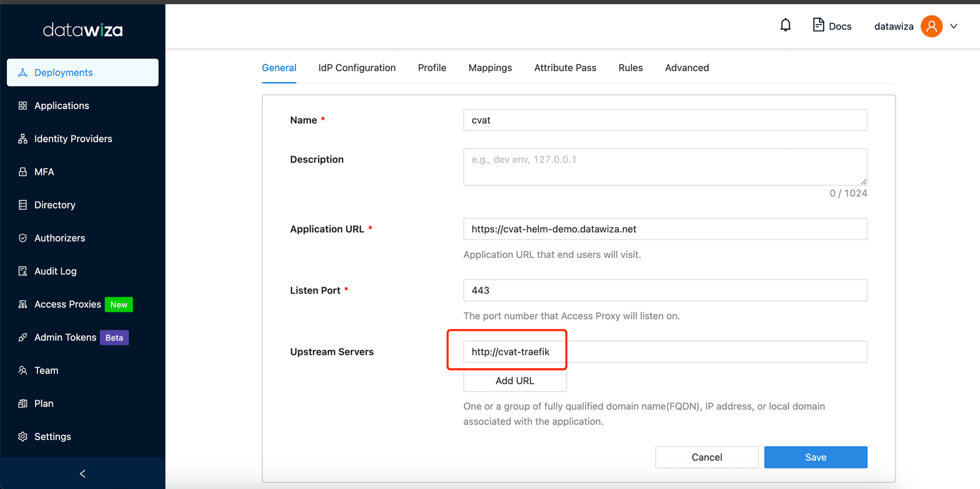Click the Settings gear icon
This screenshot has height=489, width=980.
click(x=23, y=436)
